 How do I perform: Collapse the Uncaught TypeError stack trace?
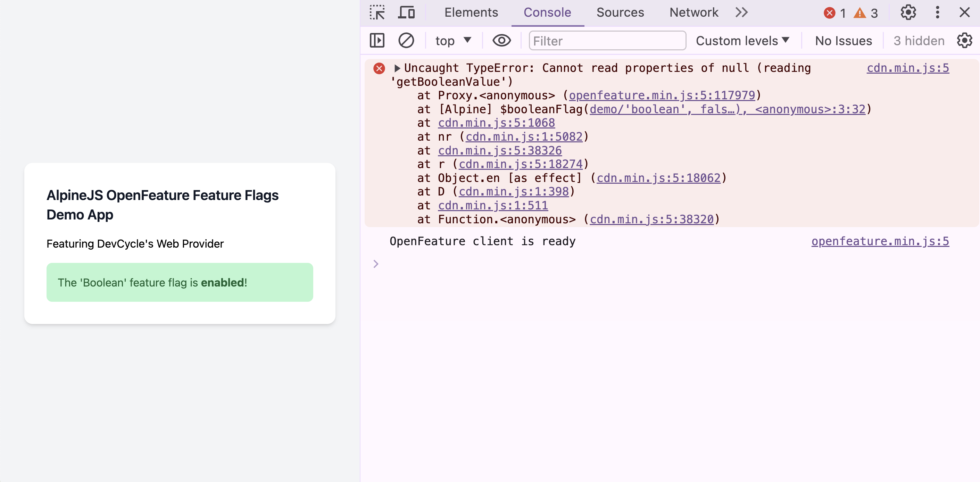(x=397, y=68)
